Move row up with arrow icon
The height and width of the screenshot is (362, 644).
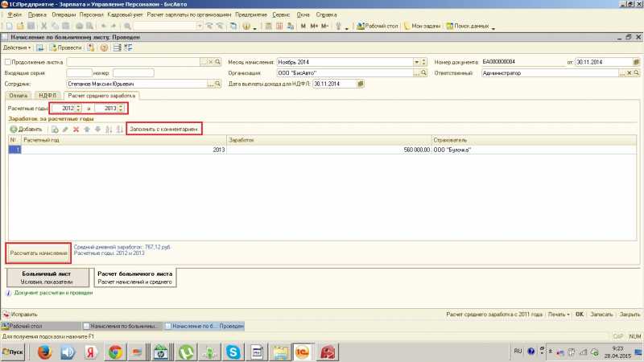tap(87, 130)
